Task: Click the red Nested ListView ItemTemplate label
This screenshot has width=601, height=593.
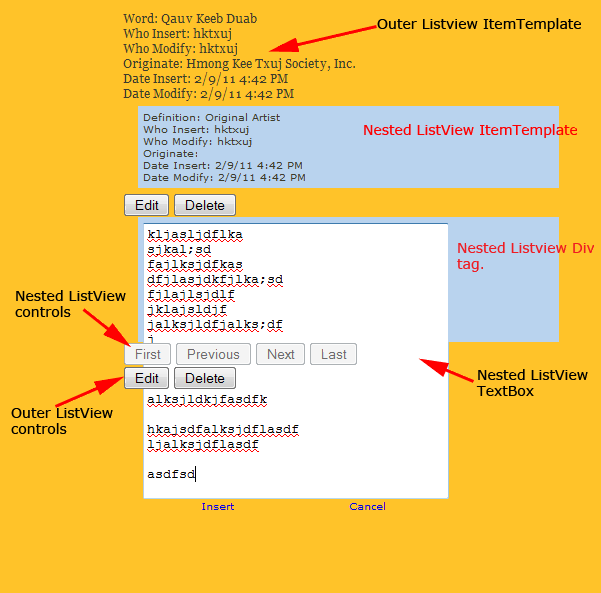Action: pyautogui.click(x=469, y=130)
